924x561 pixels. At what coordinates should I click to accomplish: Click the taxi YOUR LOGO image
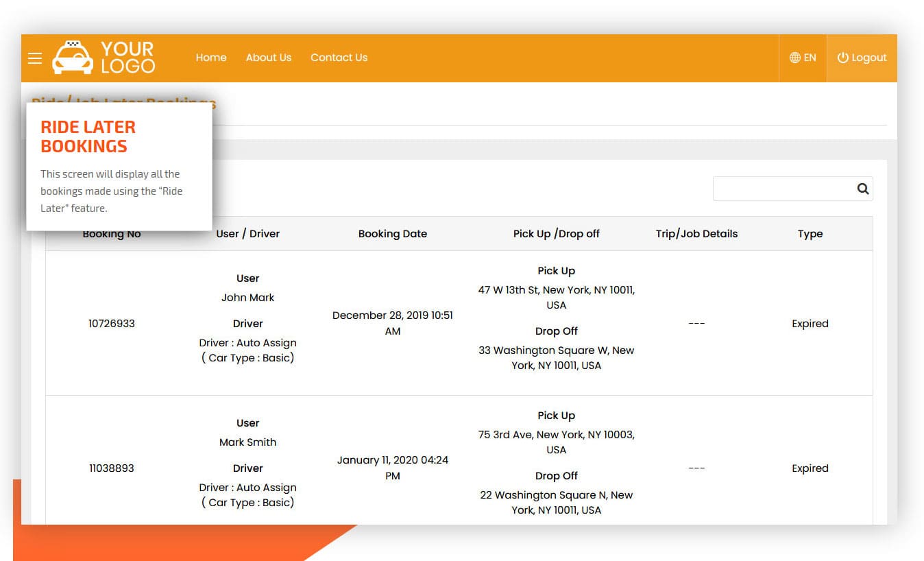[x=104, y=58]
